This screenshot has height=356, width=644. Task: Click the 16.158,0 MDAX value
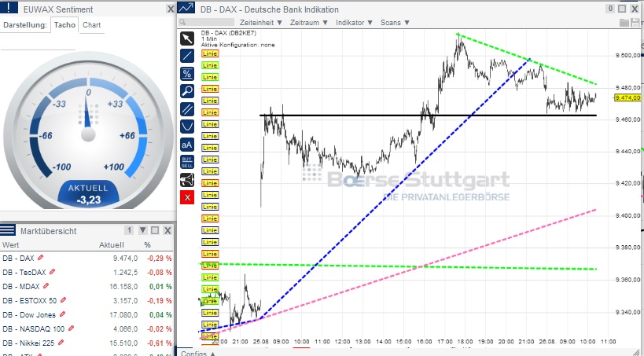click(x=123, y=287)
